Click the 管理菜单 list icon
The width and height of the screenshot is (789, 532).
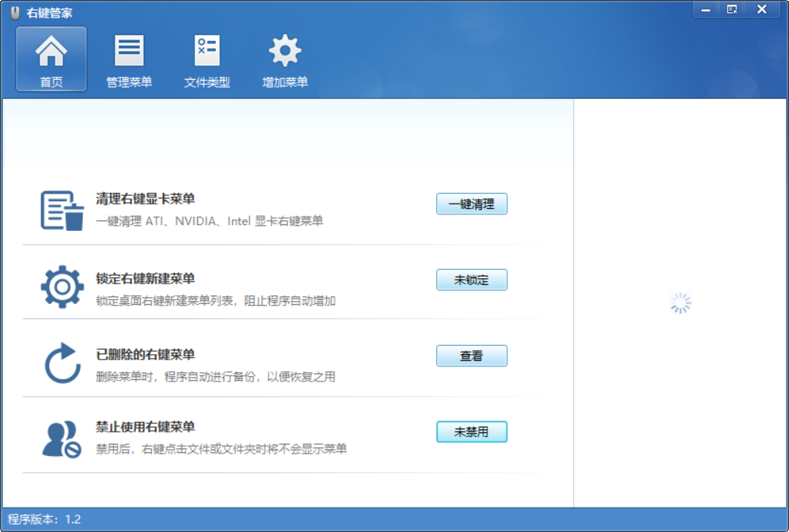tap(128, 49)
